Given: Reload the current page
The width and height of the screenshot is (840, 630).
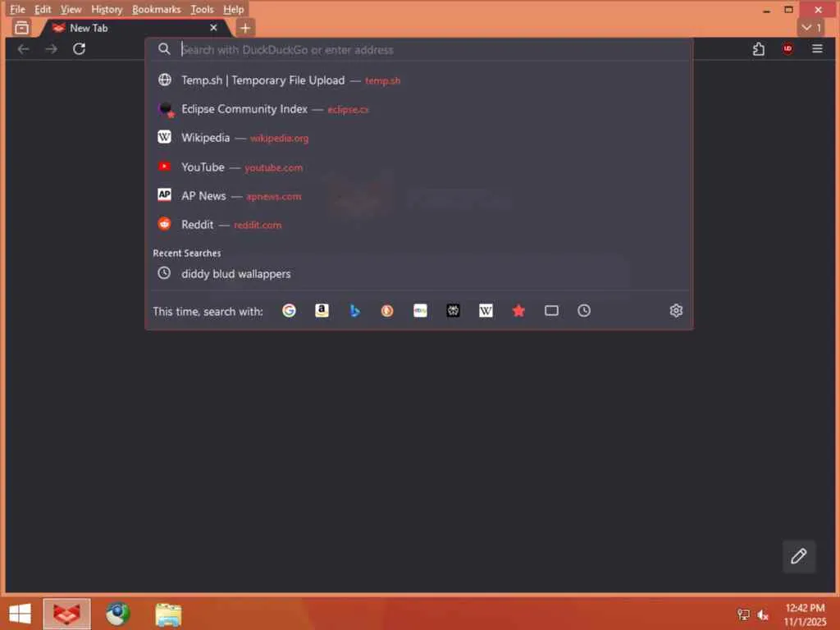Looking at the screenshot, I should click(x=80, y=49).
